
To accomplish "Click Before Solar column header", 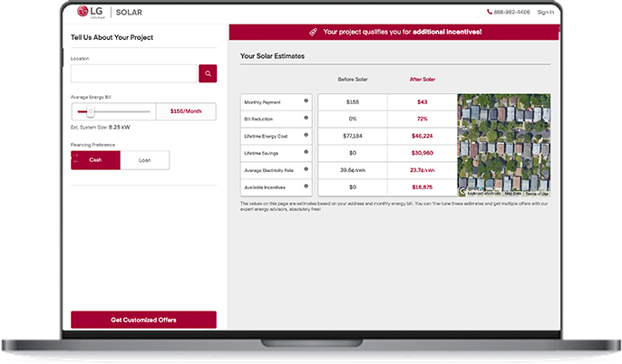I will coord(353,79).
